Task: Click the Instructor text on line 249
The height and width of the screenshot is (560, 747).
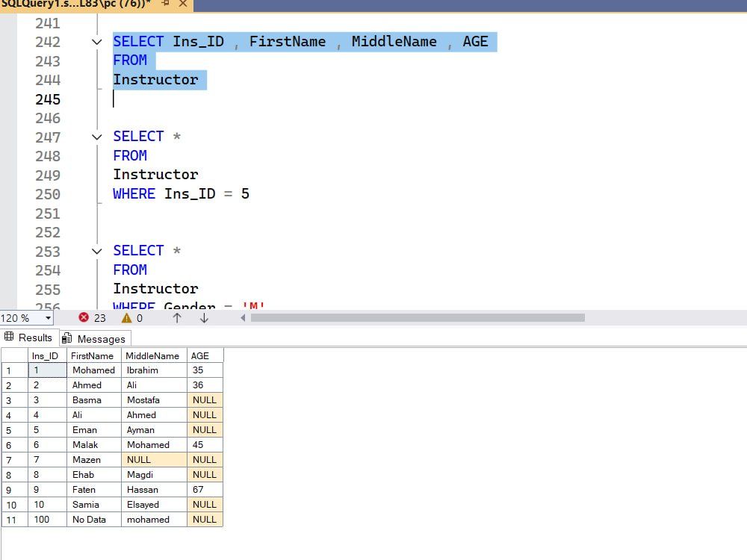Action: coord(155,174)
